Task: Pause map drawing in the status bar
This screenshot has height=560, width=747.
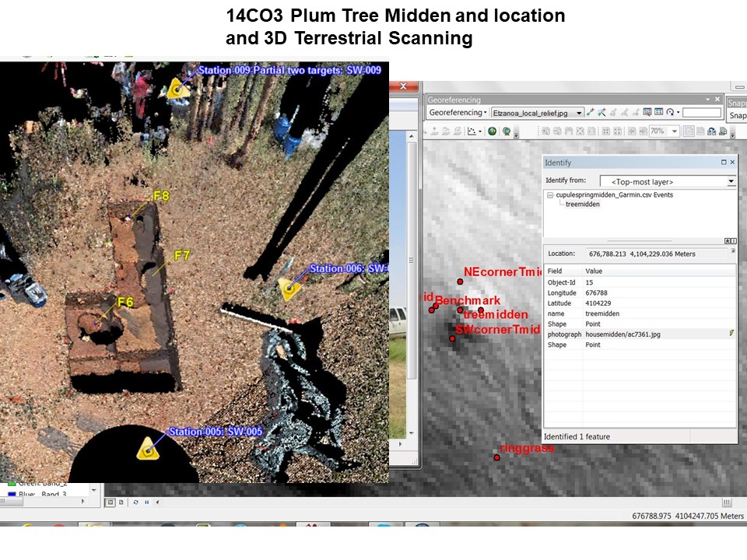Action: pyautogui.click(x=146, y=502)
